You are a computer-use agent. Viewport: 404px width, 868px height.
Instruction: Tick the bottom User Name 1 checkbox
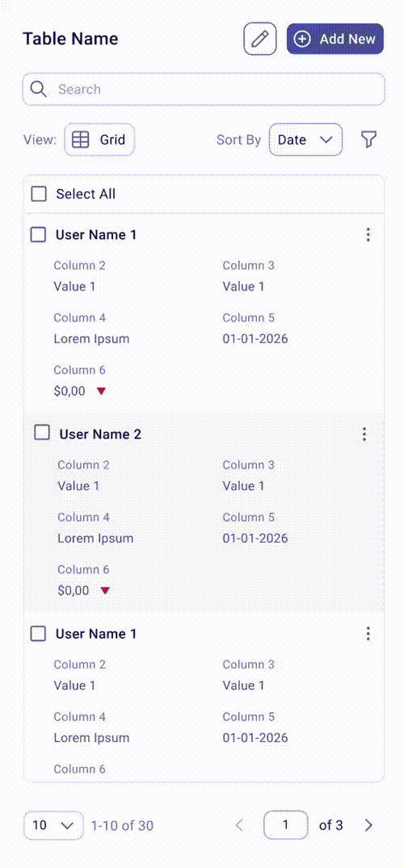pyautogui.click(x=38, y=634)
